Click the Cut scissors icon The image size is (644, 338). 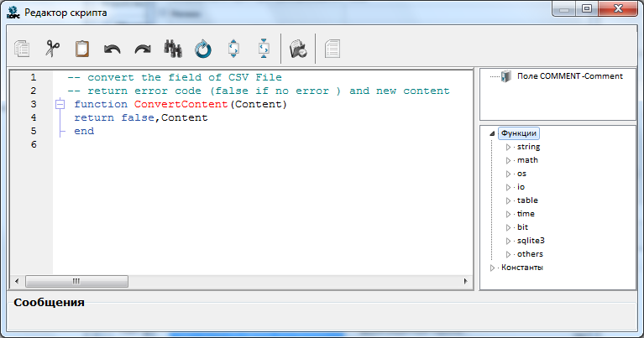[x=52, y=49]
